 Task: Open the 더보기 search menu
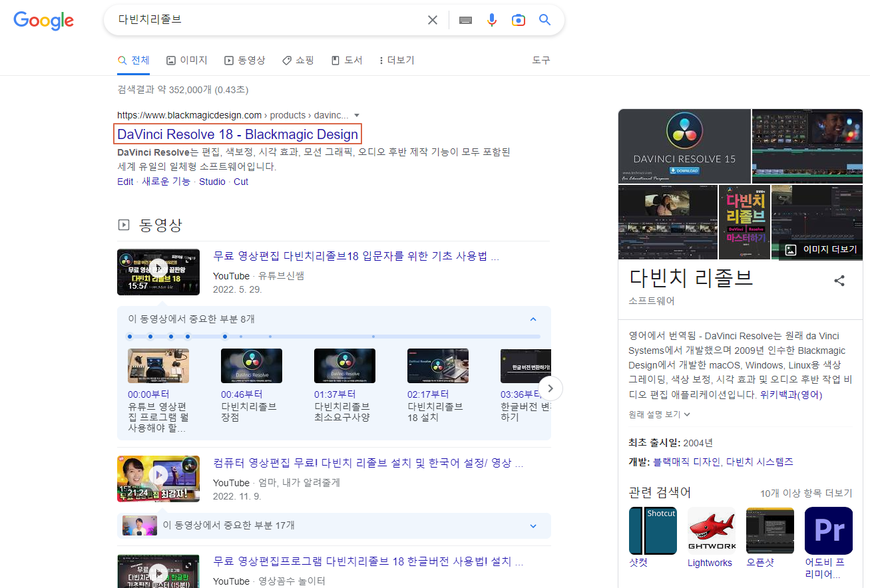point(397,61)
